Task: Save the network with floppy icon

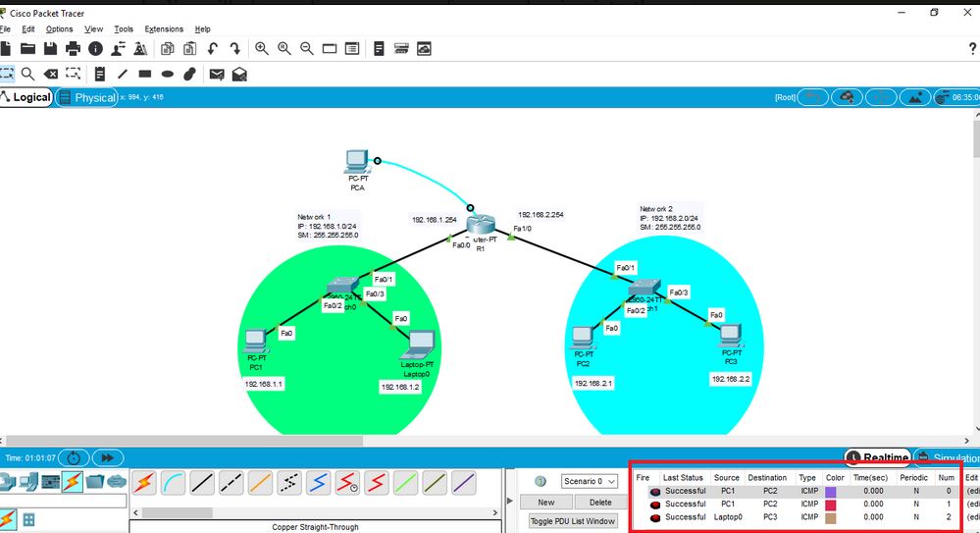Action: coord(51,49)
